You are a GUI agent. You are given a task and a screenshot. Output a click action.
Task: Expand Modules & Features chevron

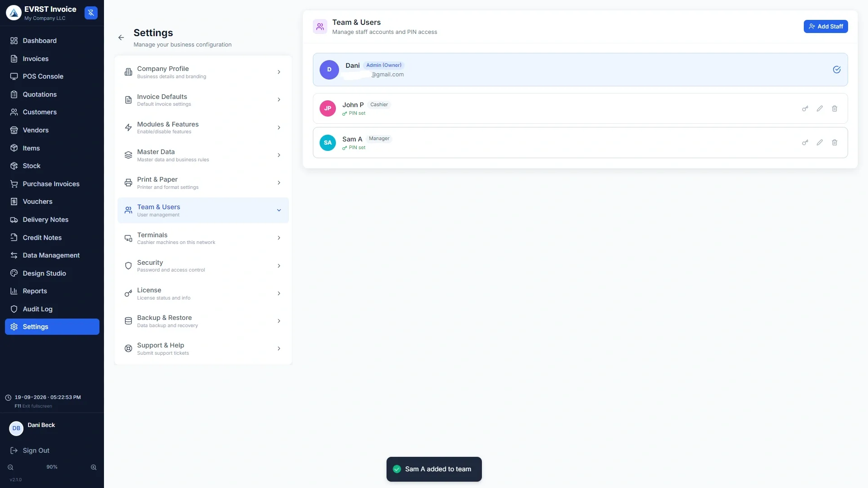[x=279, y=127]
